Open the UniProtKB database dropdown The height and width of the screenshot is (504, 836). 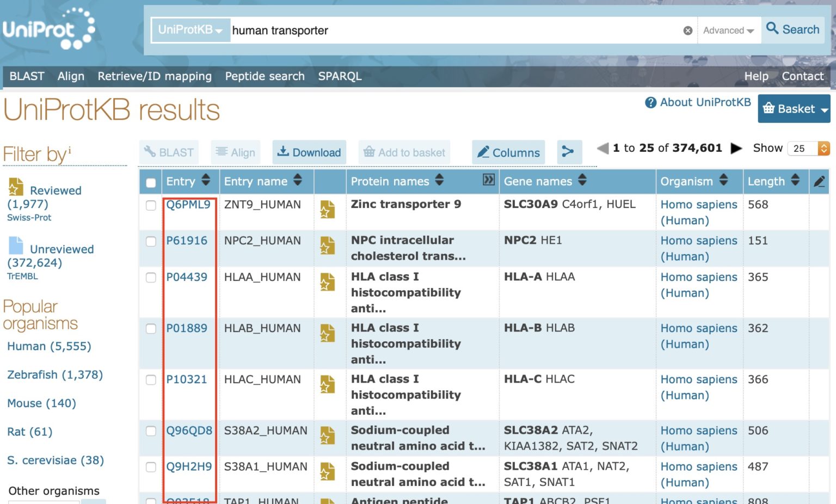point(190,30)
